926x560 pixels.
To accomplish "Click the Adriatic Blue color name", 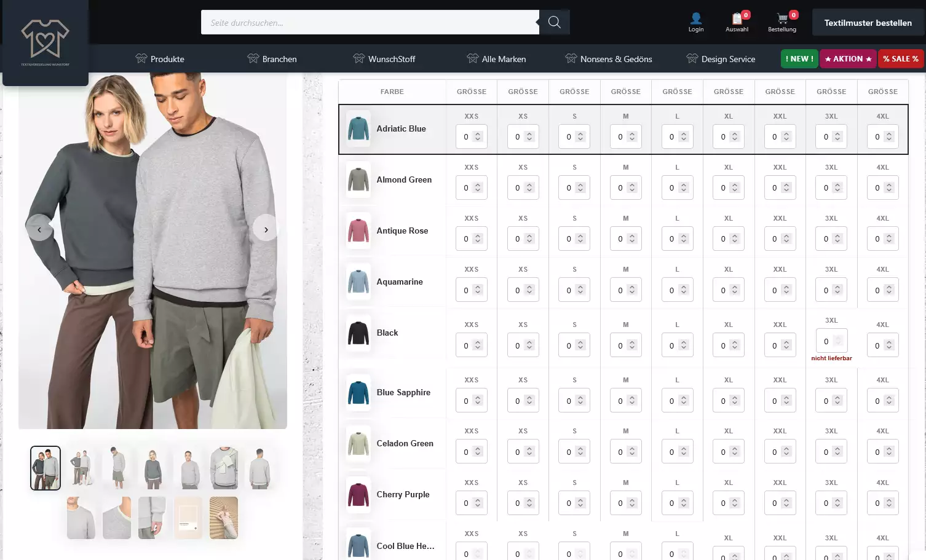I will (x=401, y=128).
